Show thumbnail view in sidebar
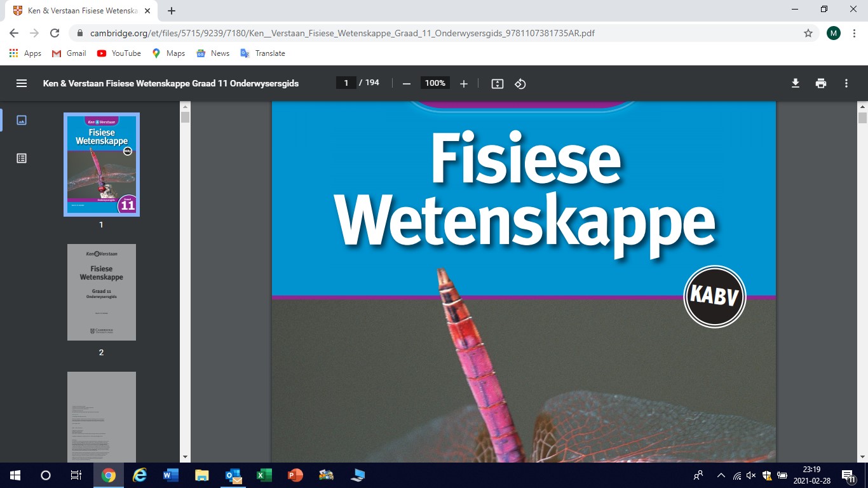868x488 pixels. pos(22,120)
